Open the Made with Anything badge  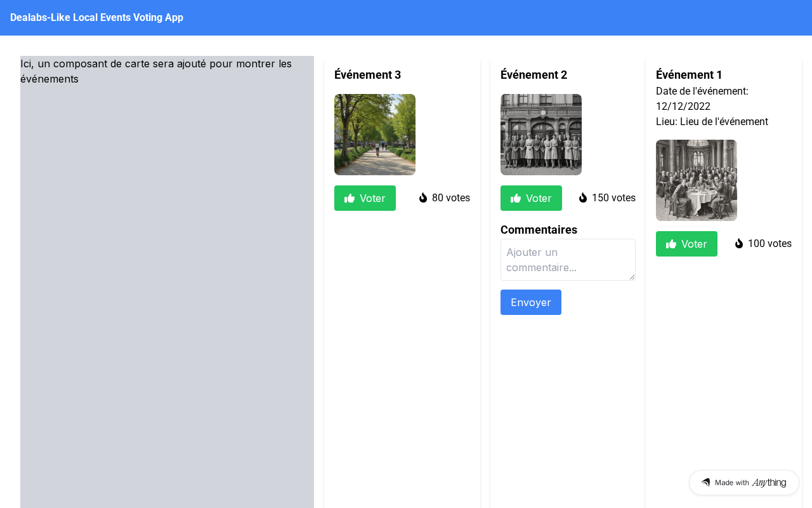(744, 483)
